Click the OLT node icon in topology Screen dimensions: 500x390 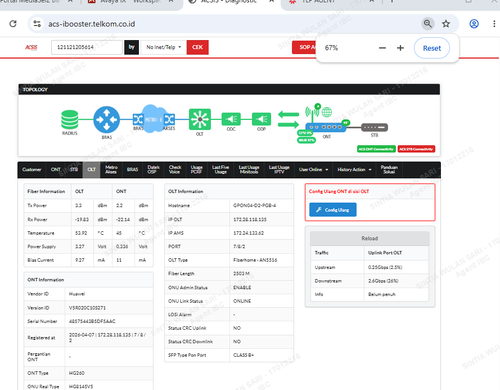(x=200, y=119)
